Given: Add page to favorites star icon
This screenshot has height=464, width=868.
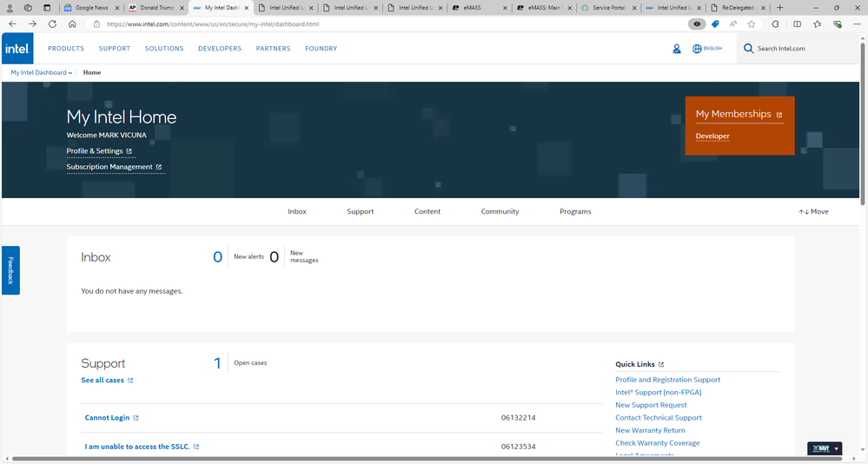Looking at the screenshot, I should 752,23.
